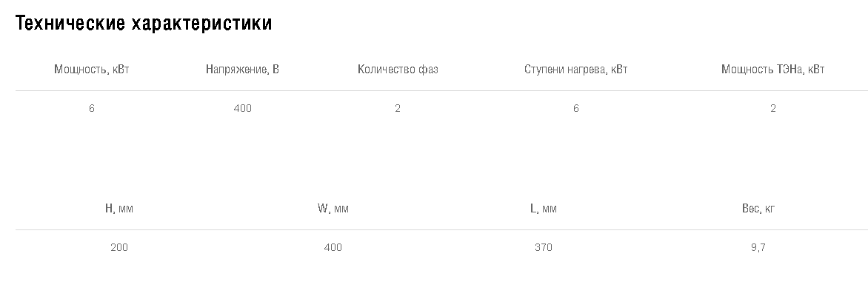This screenshot has height=282, width=868.
Task: Click the heating steps value 6
Action: (x=575, y=108)
